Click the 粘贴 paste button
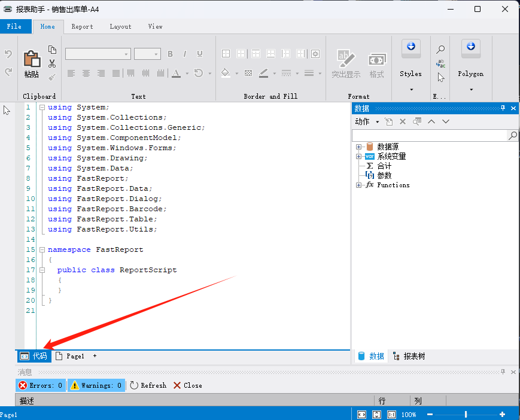 (x=32, y=64)
